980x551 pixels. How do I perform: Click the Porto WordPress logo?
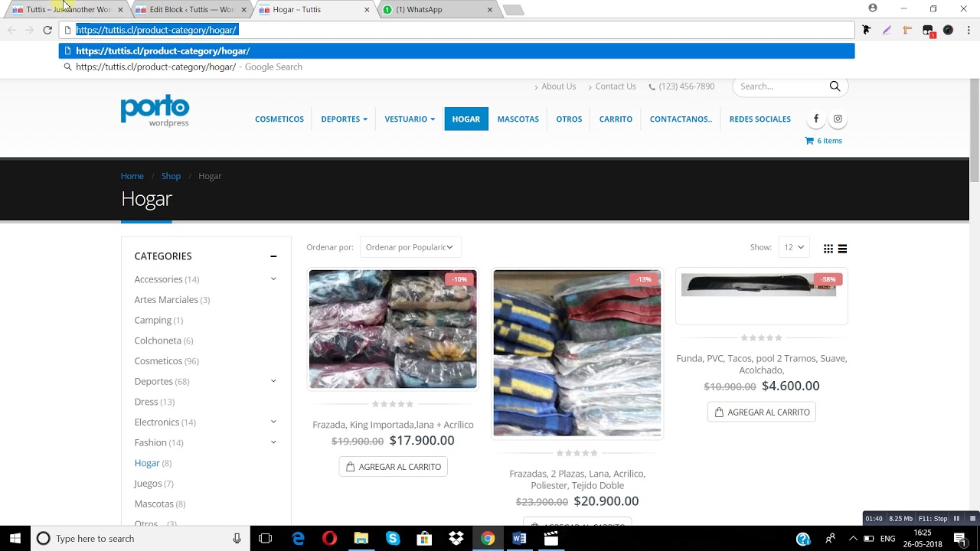click(x=155, y=111)
